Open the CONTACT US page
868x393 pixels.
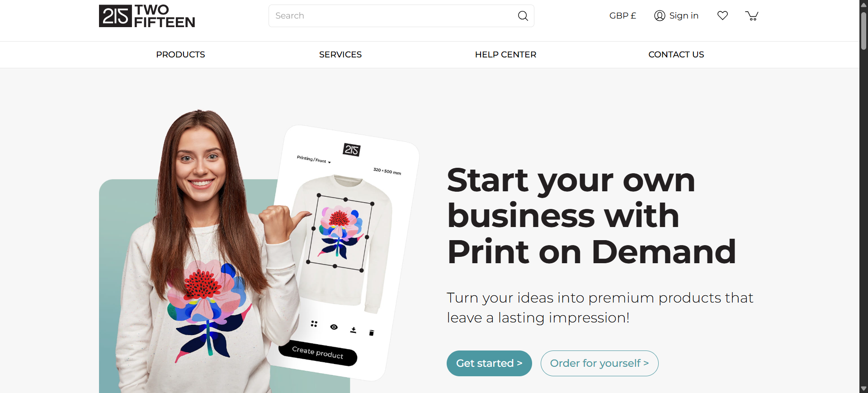(676, 55)
